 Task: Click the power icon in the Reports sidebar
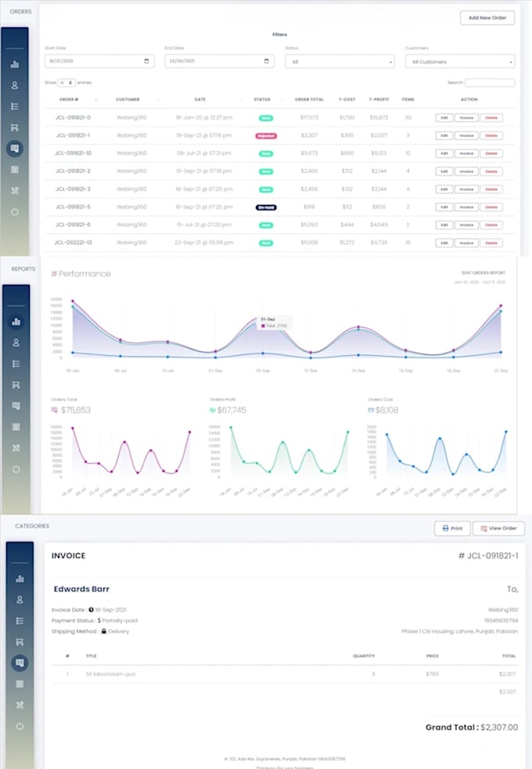click(16, 469)
